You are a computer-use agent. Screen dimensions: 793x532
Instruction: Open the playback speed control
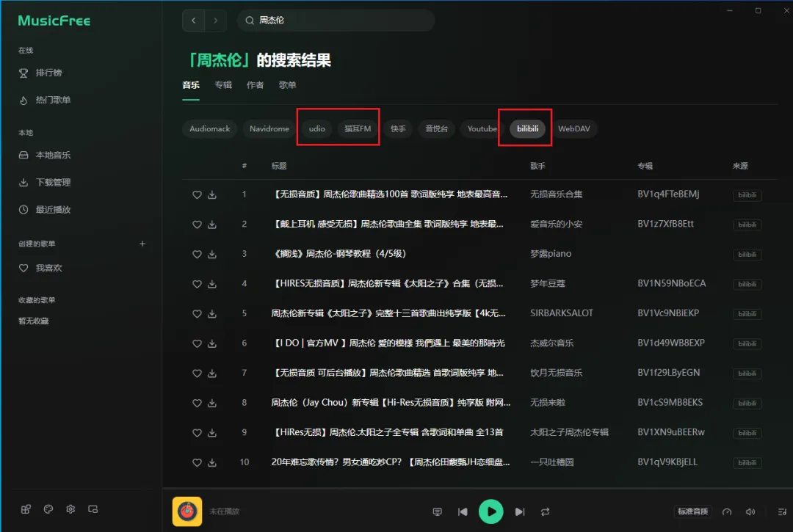click(727, 511)
